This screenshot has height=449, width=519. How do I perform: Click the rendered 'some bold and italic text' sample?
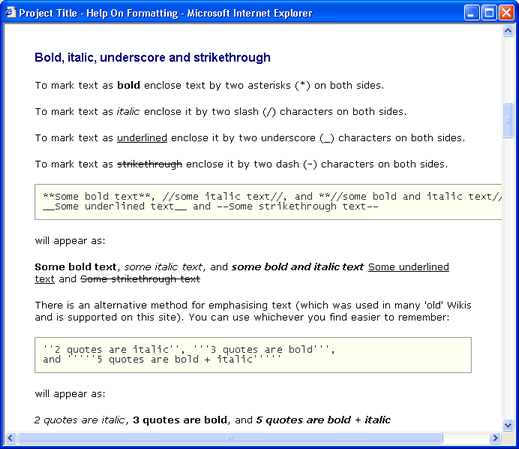click(x=297, y=267)
